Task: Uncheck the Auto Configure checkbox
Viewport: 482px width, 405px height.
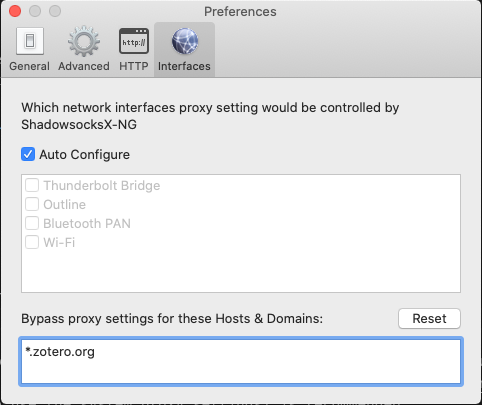Action: (x=28, y=154)
